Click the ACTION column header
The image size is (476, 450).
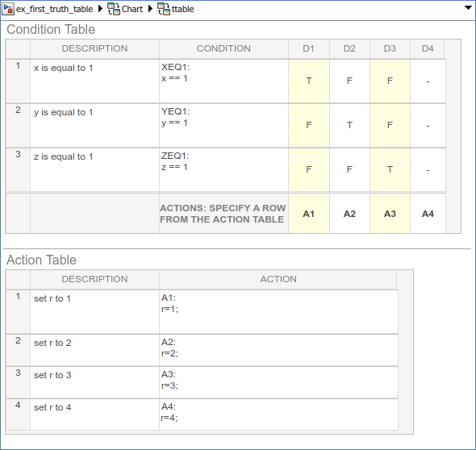tap(278, 279)
